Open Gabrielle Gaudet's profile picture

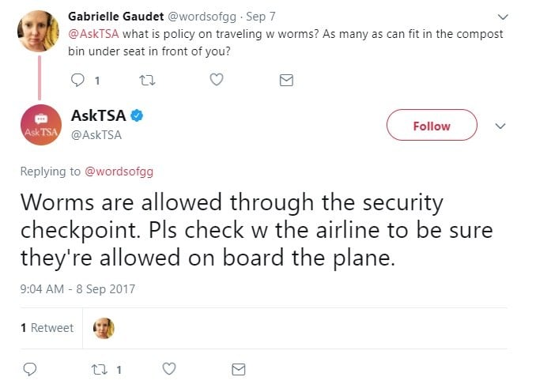pos(39,31)
